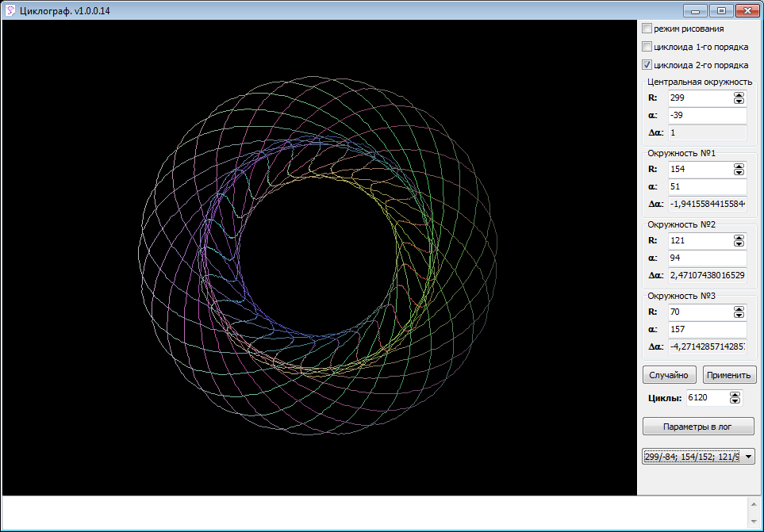Click the dropdown arrow next to the preset list
Viewport: 764px width, 532px height.
click(747, 456)
